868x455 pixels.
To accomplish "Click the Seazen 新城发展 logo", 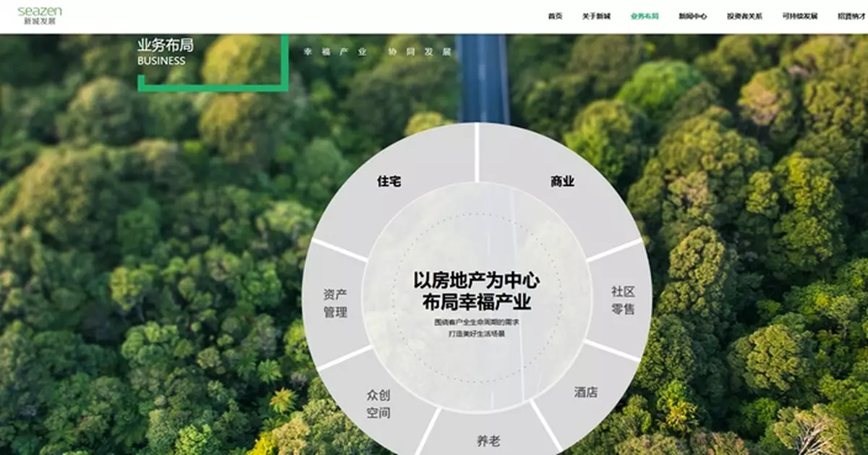I will tap(39, 15).
